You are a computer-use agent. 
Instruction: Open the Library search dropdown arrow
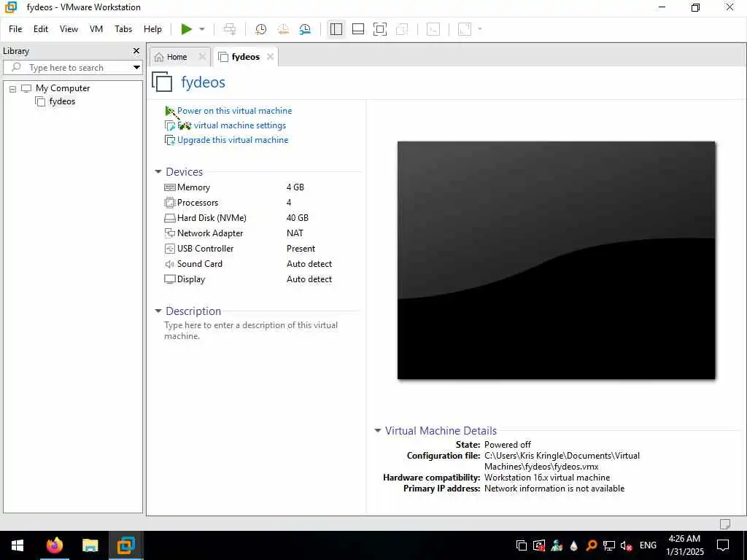pyautogui.click(x=136, y=68)
